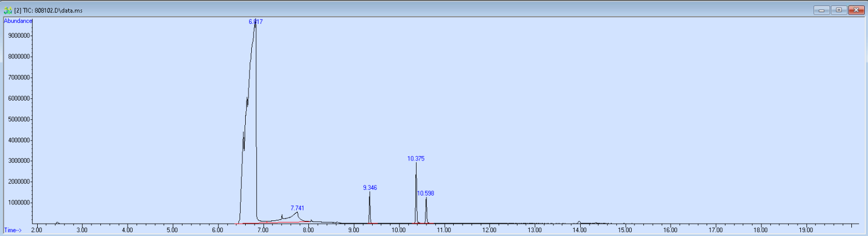Click the Time--> axis title
Screen dimensions: 868x236
[12, 229]
